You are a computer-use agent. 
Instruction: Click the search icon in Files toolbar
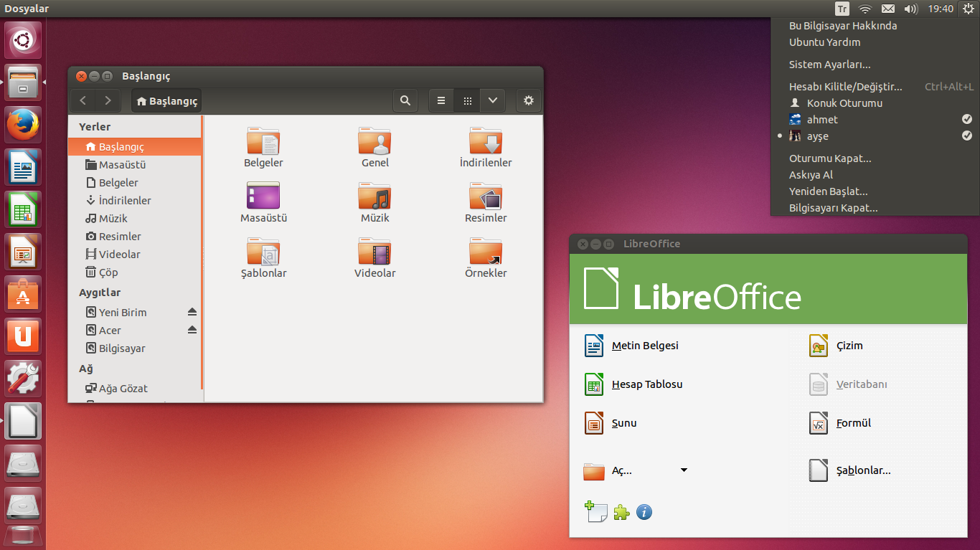pyautogui.click(x=405, y=101)
